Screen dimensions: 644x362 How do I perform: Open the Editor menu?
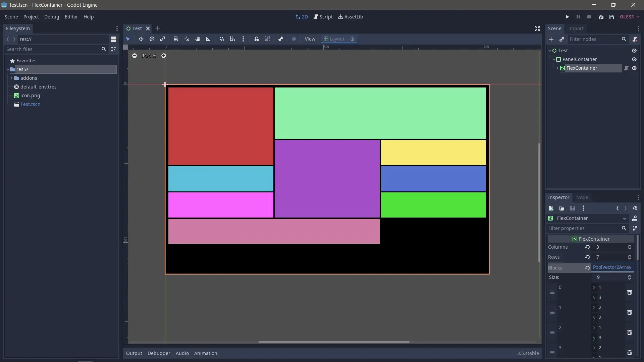[x=71, y=17]
